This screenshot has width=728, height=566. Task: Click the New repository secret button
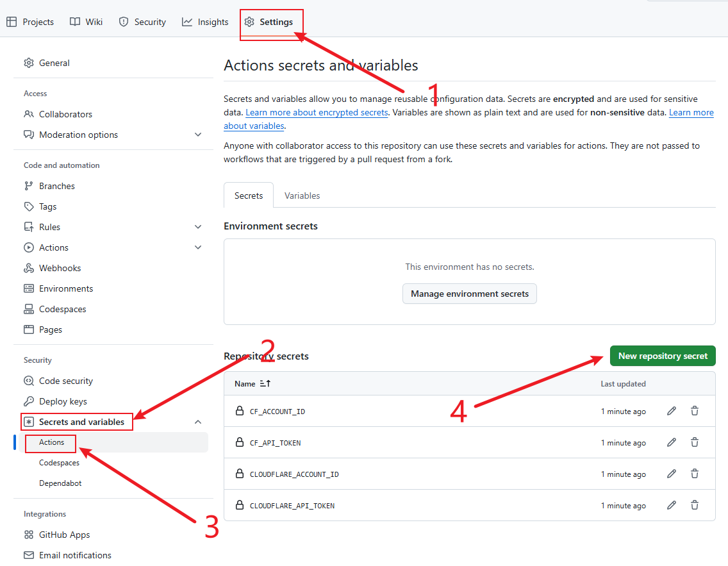(x=663, y=356)
